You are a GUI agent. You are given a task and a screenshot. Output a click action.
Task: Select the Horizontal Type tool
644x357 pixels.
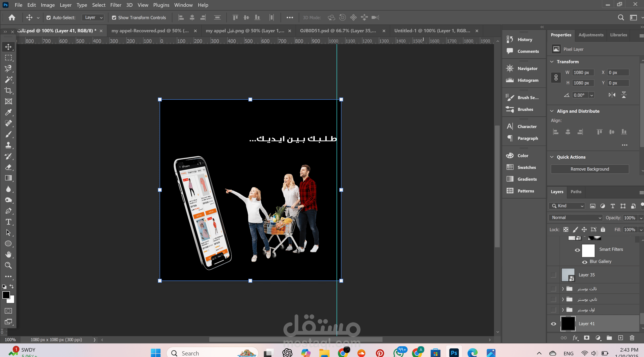pos(8,222)
